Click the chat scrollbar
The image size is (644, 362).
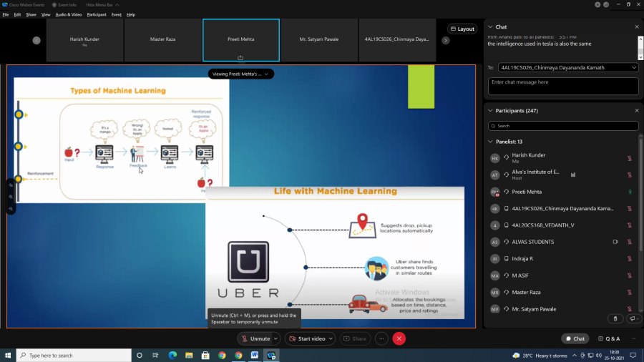640,48
